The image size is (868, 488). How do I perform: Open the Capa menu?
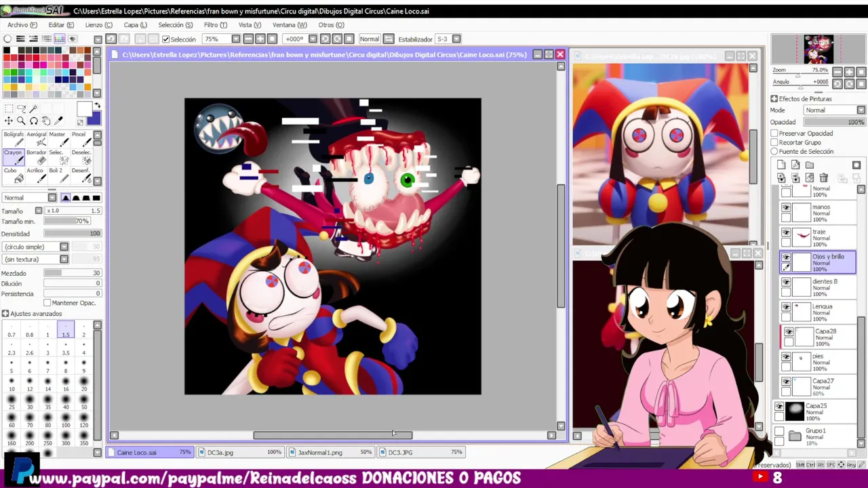tap(135, 25)
